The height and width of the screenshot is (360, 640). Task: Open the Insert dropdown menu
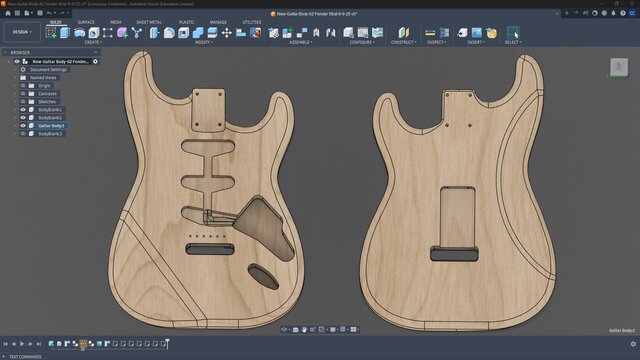pos(476,42)
